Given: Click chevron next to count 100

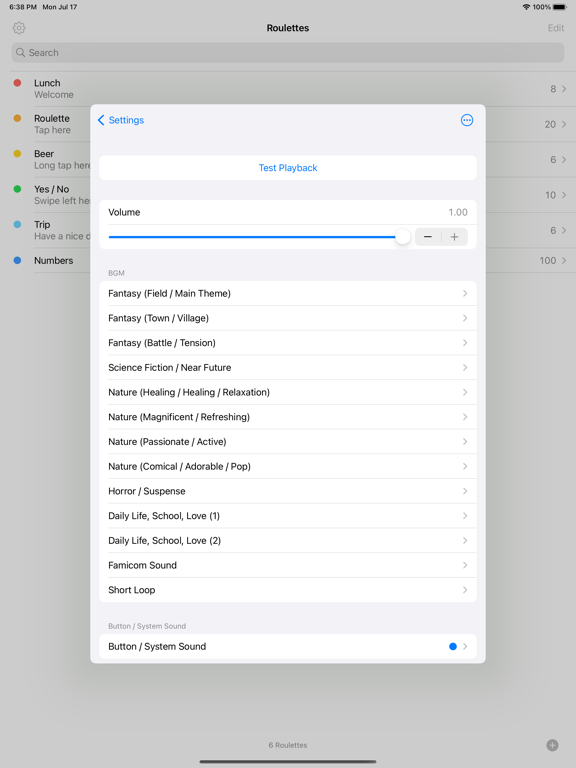Looking at the screenshot, I should [564, 261].
